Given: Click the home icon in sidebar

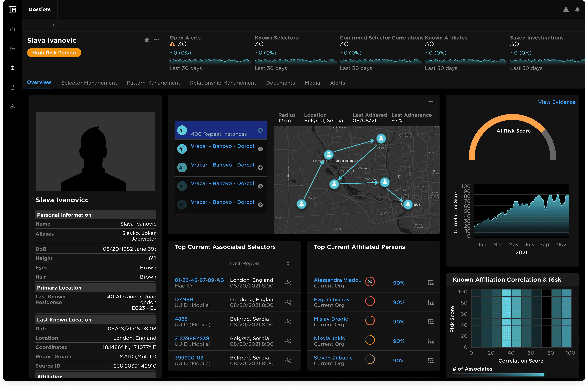Looking at the screenshot, I should click(x=13, y=29).
